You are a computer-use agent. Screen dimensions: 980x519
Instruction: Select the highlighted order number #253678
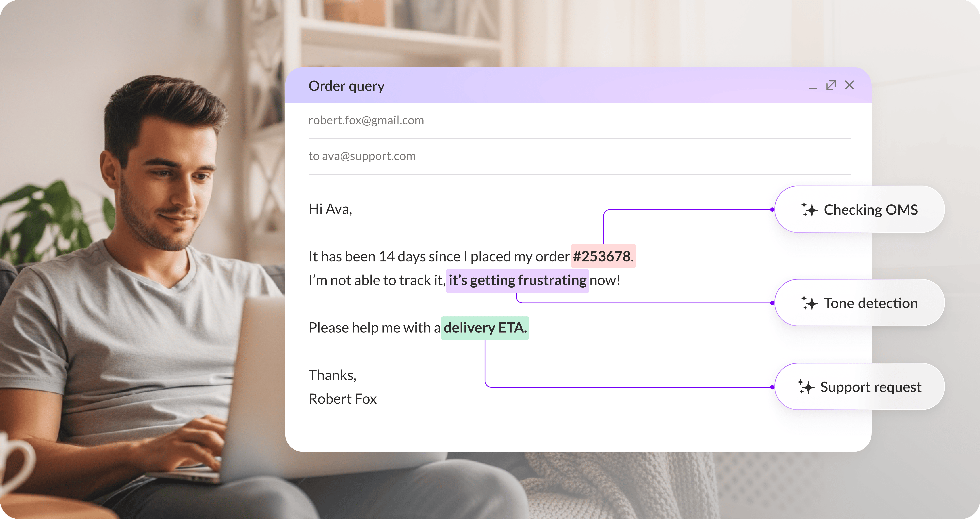(603, 256)
